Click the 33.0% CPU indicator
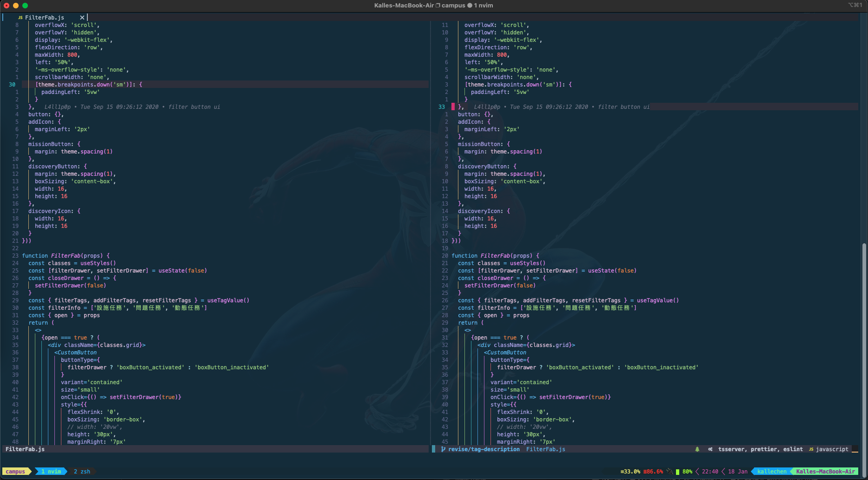This screenshot has height=480, width=868. tap(630, 472)
